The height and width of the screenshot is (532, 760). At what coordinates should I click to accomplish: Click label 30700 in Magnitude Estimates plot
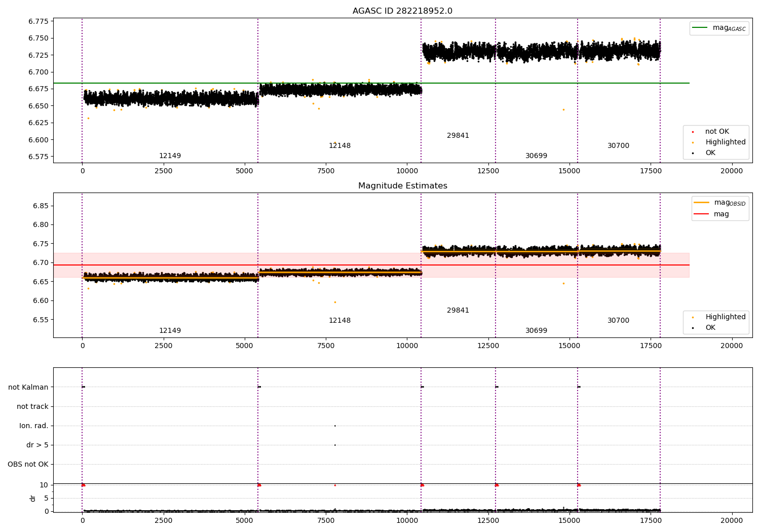[x=618, y=321]
